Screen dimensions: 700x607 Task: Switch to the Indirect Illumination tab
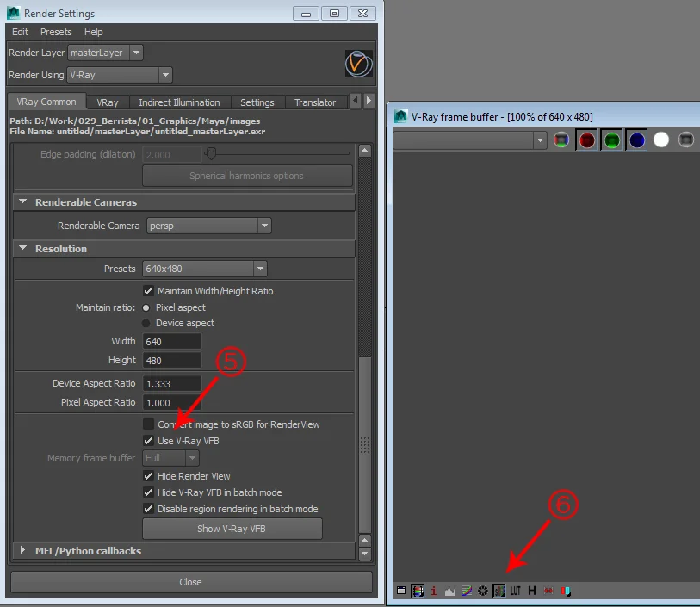click(179, 102)
